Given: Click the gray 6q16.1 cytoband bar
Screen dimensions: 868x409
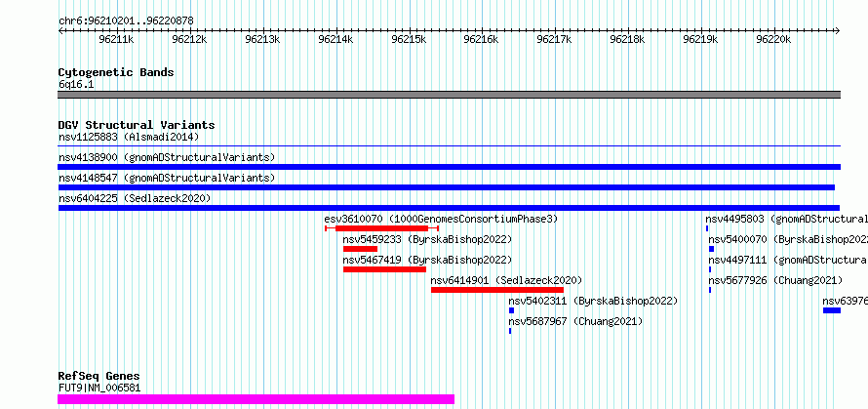Looking at the screenshot, I should click(x=449, y=95).
